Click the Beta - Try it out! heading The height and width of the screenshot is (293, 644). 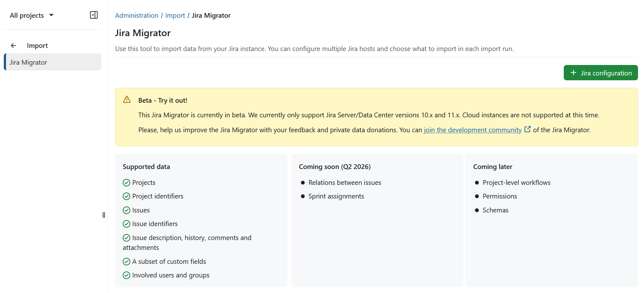click(x=163, y=101)
